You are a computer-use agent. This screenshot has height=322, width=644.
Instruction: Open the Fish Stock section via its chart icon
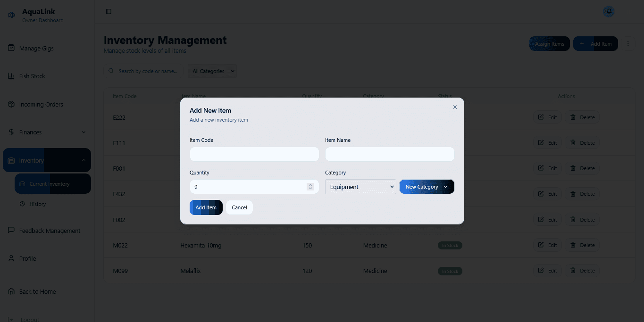(11, 76)
